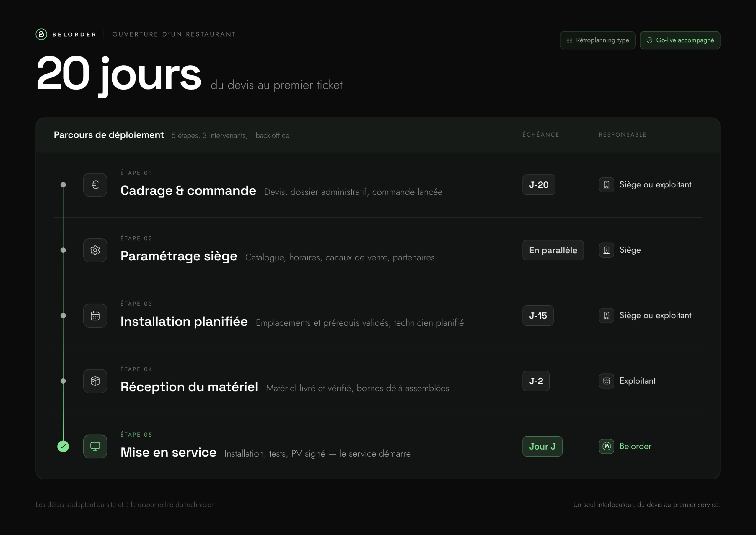Click the Belorder icon in Étape 05 row
Screen dimensions: 756x535
[x=607, y=446]
